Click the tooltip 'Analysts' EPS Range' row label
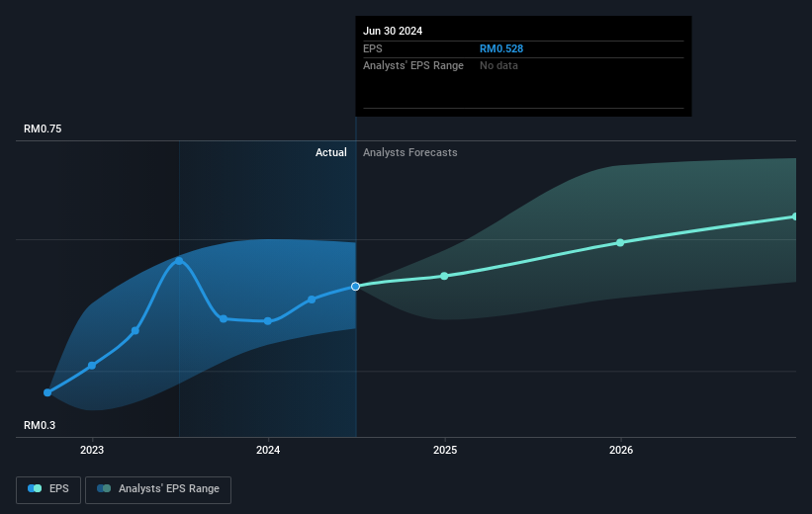 (x=413, y=66)
